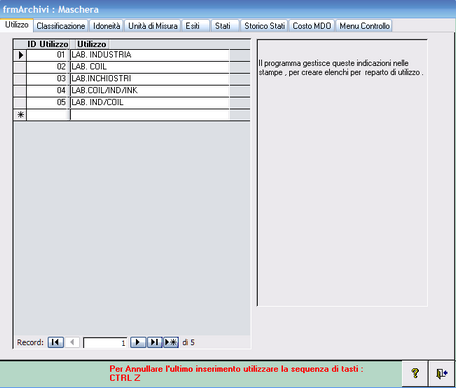This screenshot has width=456, height=388.
Task: Add new record navigation button
Action: pyautogui.click(x=171, y=342)
